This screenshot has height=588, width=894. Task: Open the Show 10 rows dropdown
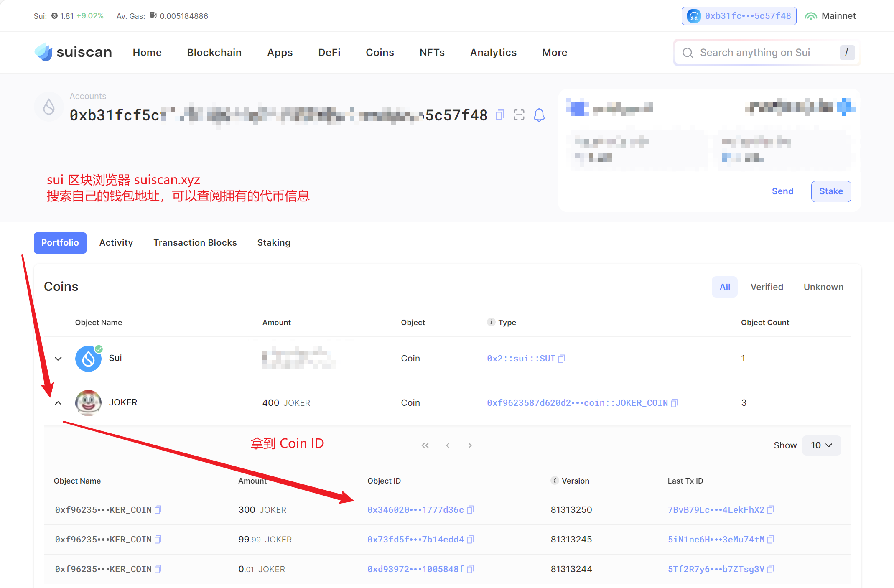click(x=821, y=445)
